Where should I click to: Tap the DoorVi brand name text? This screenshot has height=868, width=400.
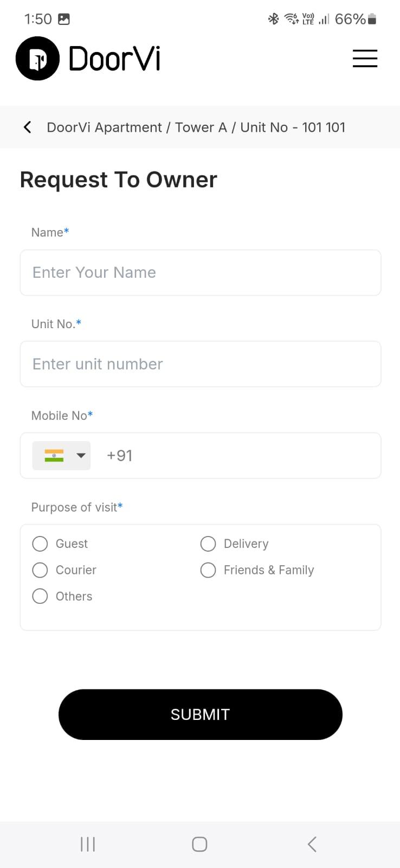(115, 59)
